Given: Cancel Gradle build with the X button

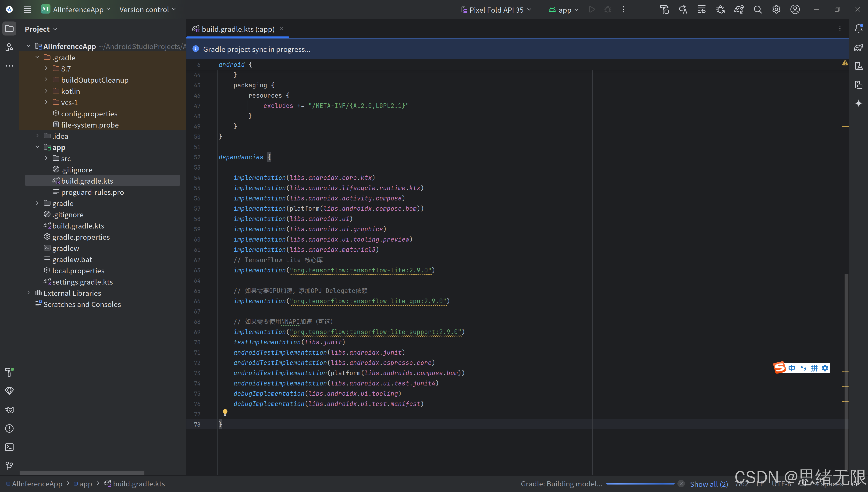Looking at the screenshot, I should click(x=681, y=484).
